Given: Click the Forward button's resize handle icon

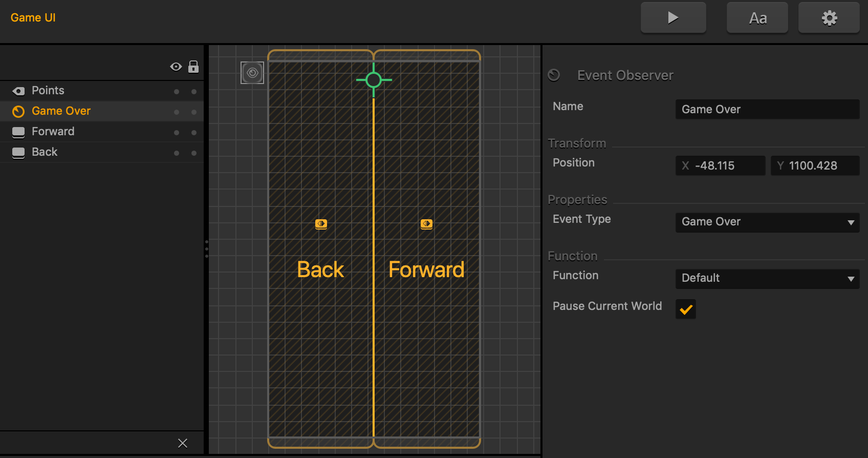Looking at the screenshot, I should pyautogui.click(x=426, y=224).
